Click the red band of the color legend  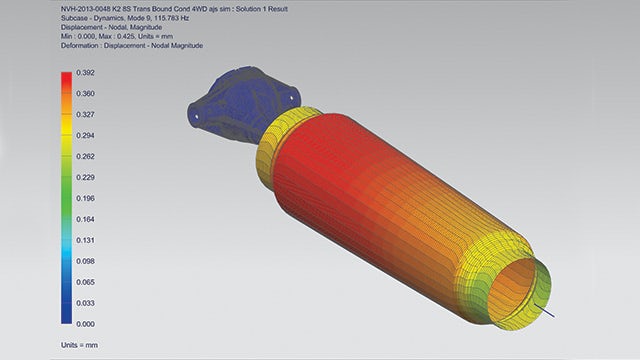coord(67,83)
